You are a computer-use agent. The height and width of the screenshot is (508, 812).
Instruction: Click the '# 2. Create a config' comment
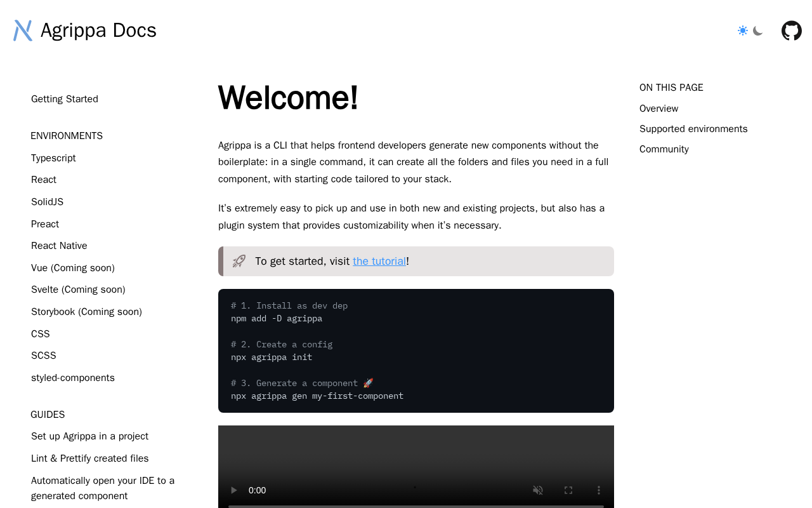coord(282,345)
